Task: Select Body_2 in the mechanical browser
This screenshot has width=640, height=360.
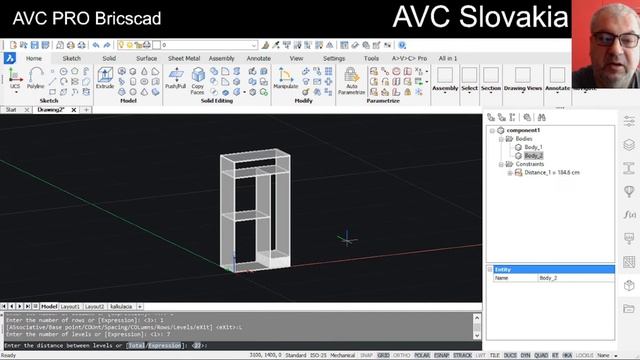Action: click(533, 156)
